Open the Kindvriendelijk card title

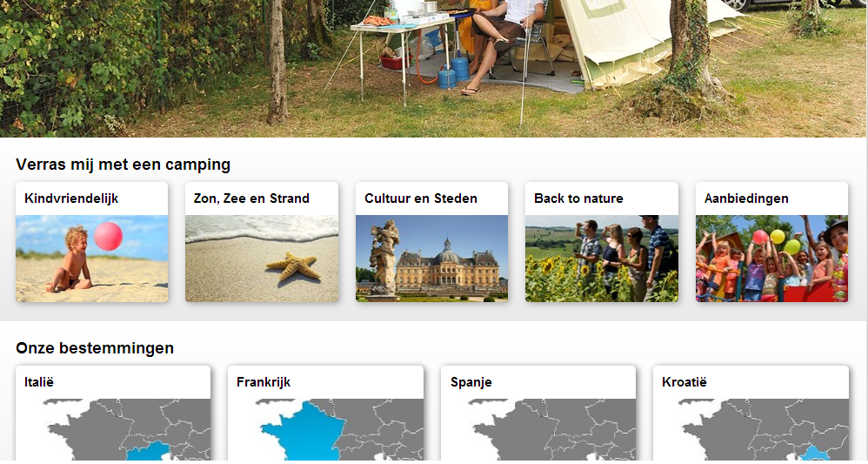[x=71, y=198]
